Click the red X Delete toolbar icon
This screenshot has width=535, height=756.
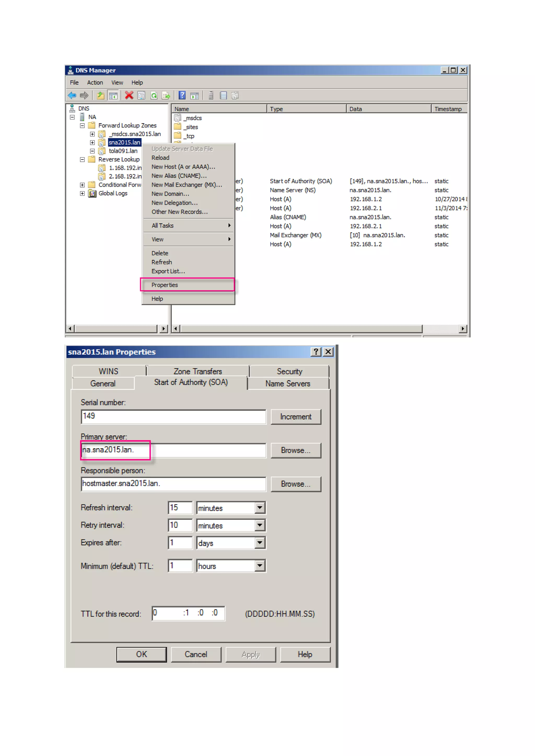129,96
